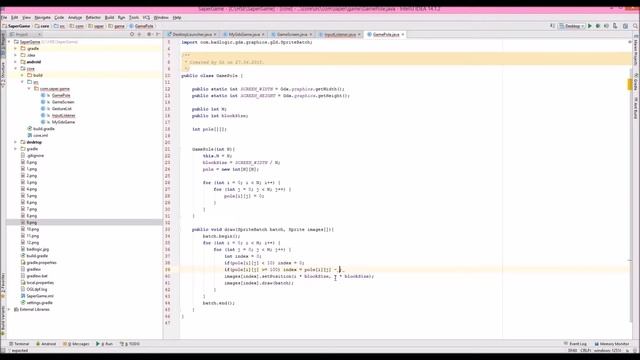Expand the .gradle folder node
The height and width of the screenshot is (360, 640).
[16, 49]
